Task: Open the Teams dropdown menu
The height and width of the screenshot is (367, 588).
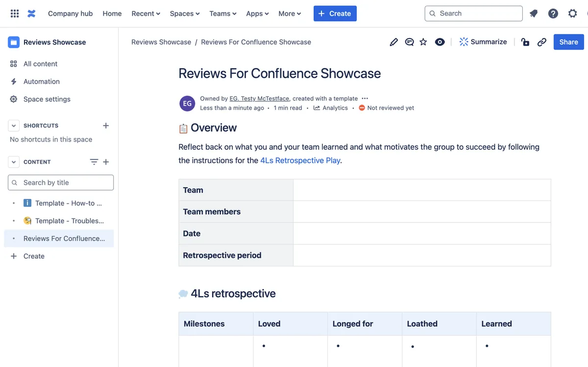Action: pos(223,14)
